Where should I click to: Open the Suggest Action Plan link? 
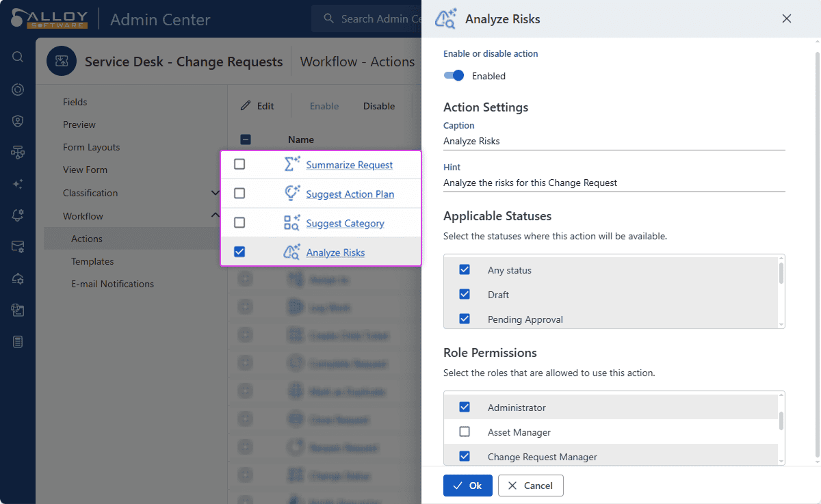[350, 194]
